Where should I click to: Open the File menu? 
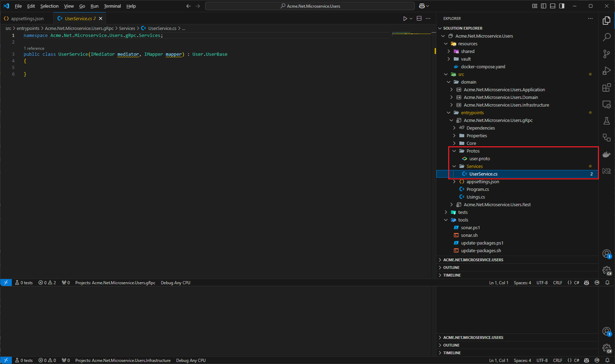coord(18,6)
